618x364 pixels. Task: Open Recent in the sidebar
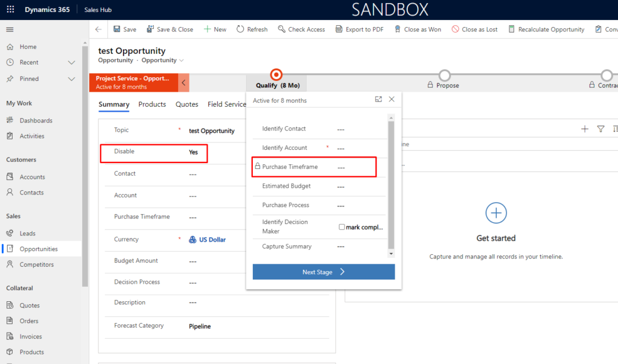pyautogui.click(x=29, y=62)
